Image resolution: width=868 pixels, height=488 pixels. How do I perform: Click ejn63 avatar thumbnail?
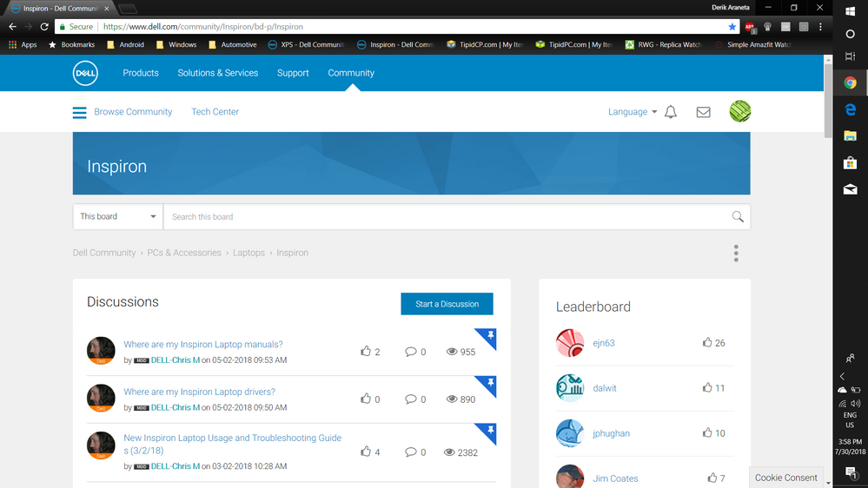tap(570, 342)
